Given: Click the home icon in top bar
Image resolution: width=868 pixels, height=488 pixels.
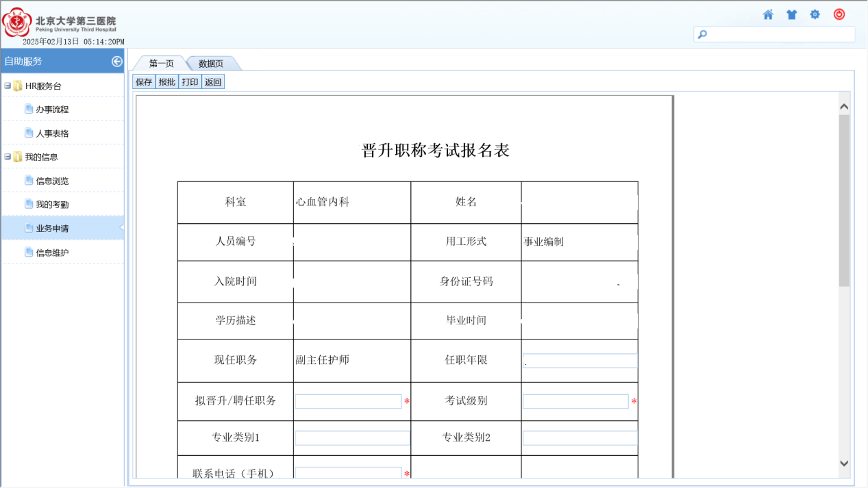Looking at the screenshot, I should pos(768,14).
